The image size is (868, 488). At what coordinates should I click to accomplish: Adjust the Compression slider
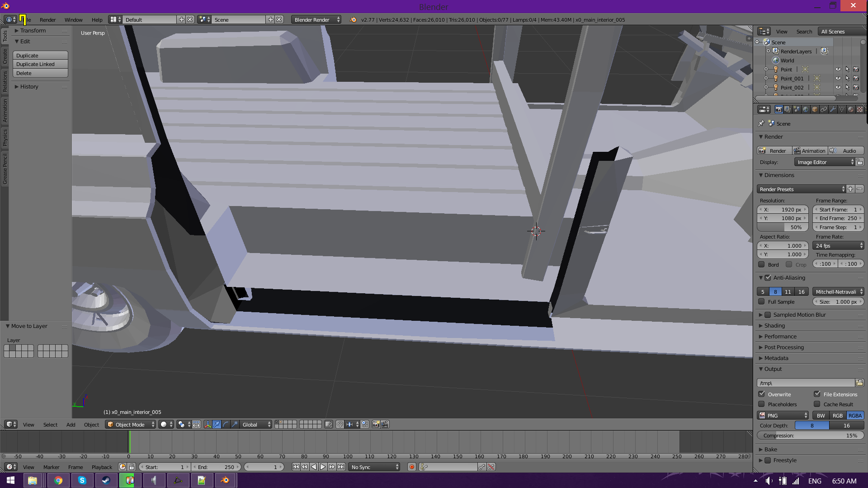click(810, 436)
